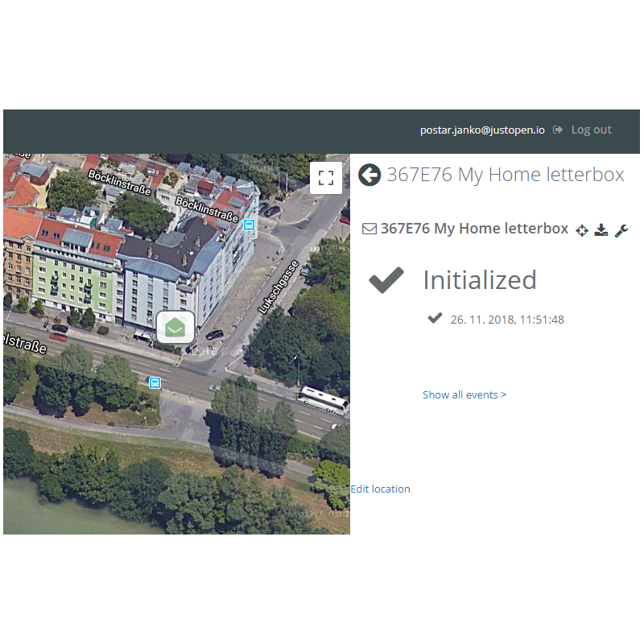The width and height of the screenshot is (644, 644).
Task: Select the event timestamp 26. 11. 2018
Action: point(507,319)
